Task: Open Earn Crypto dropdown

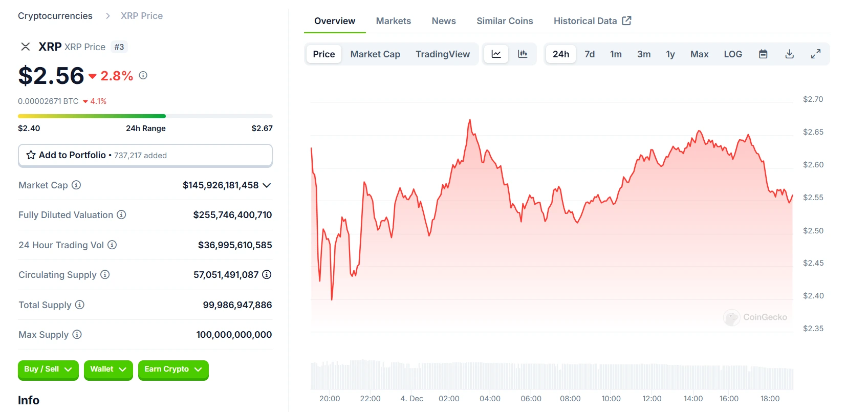Action: pos(173,370)
